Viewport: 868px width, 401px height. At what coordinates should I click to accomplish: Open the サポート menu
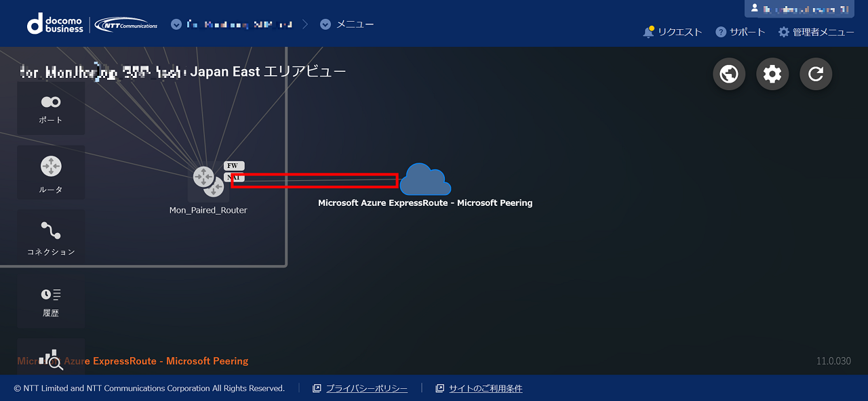(x=741, y=32)
